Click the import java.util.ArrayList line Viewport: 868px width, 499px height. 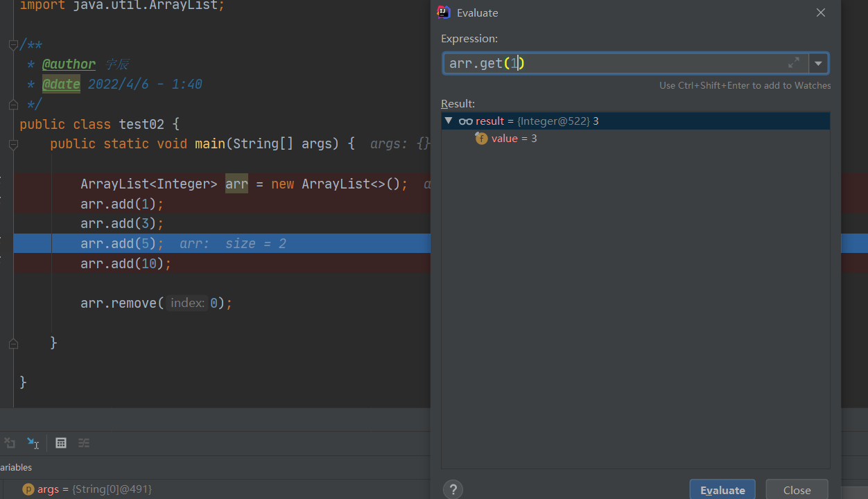coord(122,6)
